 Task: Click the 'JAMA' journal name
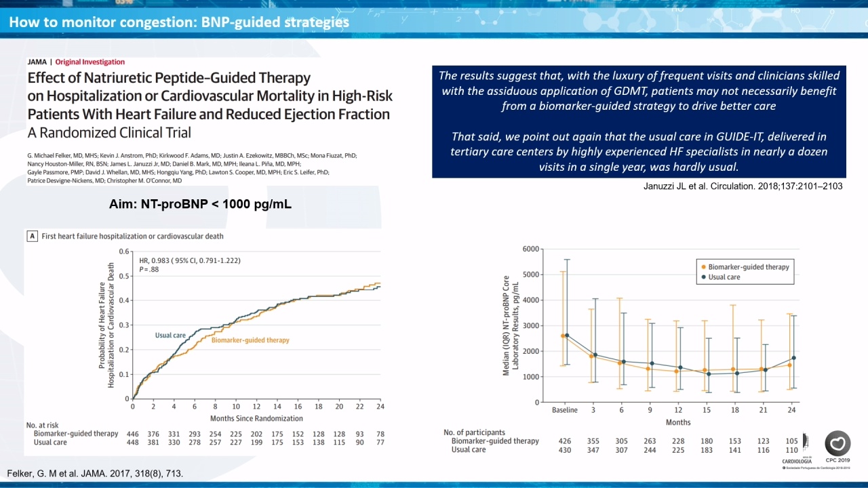[x=37, y=62]
